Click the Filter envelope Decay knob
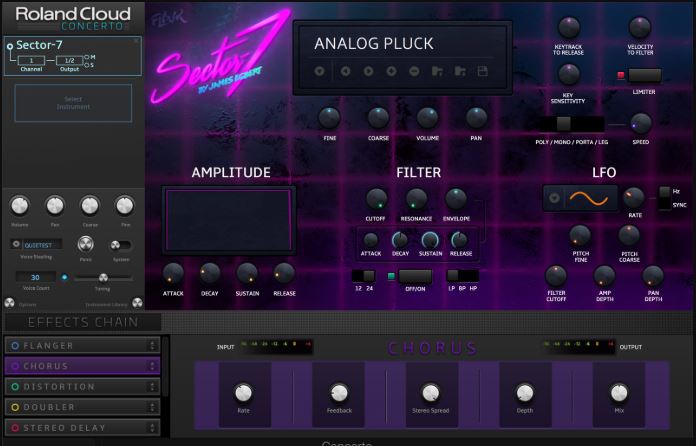The width and height of the screenshot is (696, 446). pos(400,241)
